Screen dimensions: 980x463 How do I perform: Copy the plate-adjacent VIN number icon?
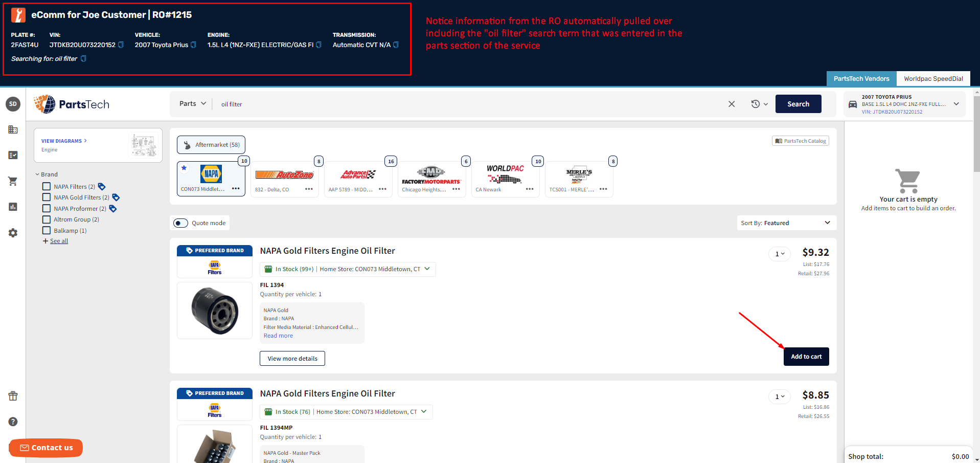click(121, 45)
